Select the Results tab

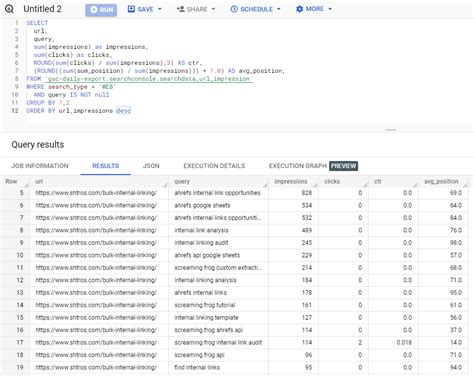pos(105,166)
